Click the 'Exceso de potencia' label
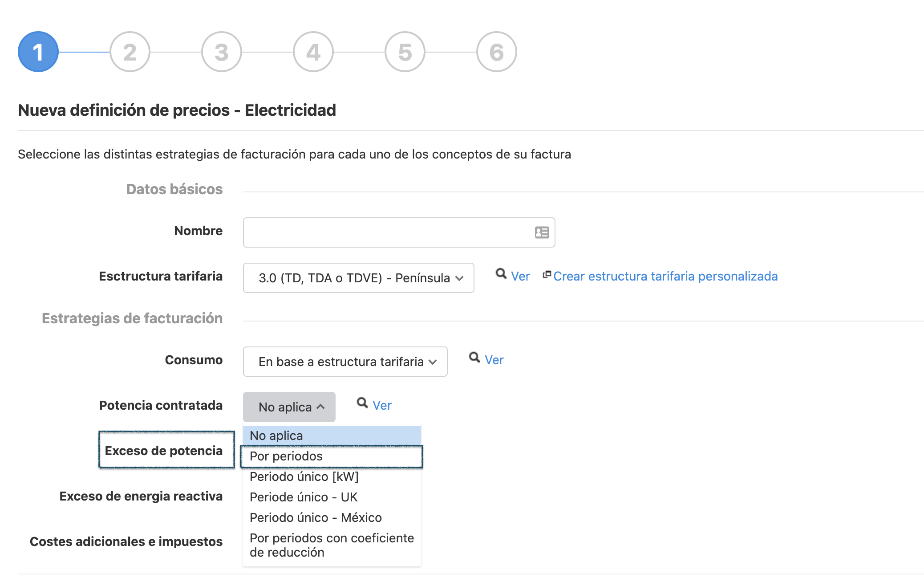The image size is (924, 578). 164,451
